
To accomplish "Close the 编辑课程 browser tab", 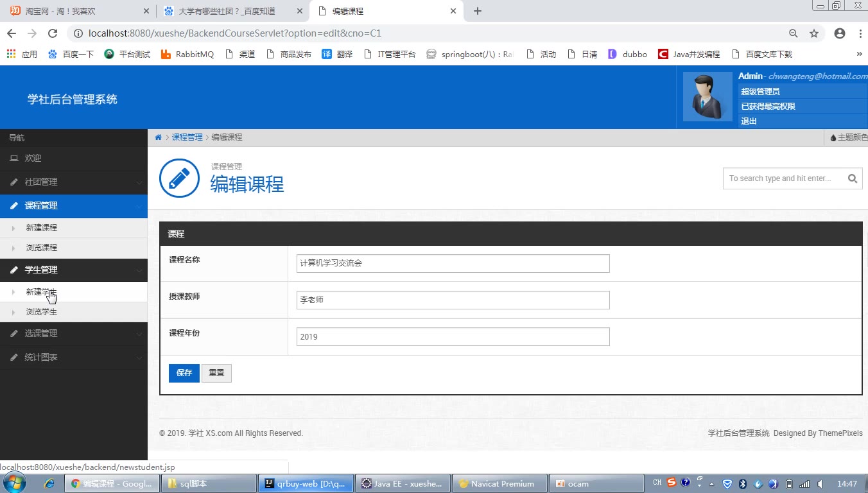I will tap(453, 11).
